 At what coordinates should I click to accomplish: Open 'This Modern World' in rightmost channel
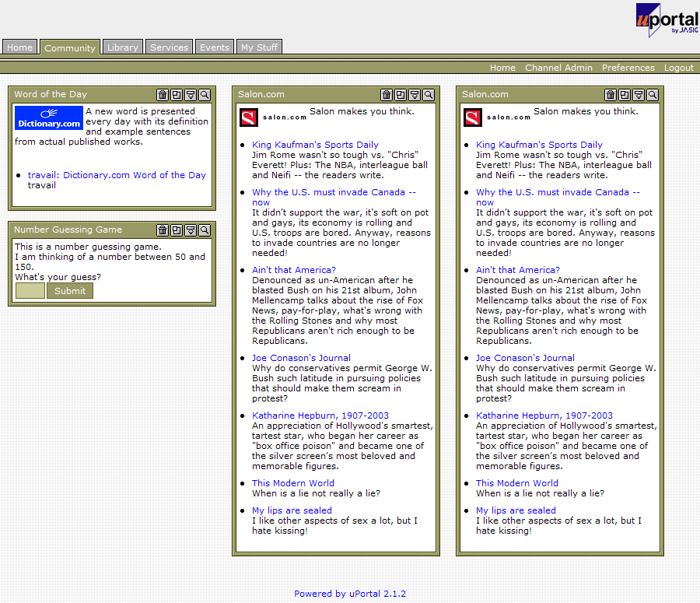click(x=517, y=483)
